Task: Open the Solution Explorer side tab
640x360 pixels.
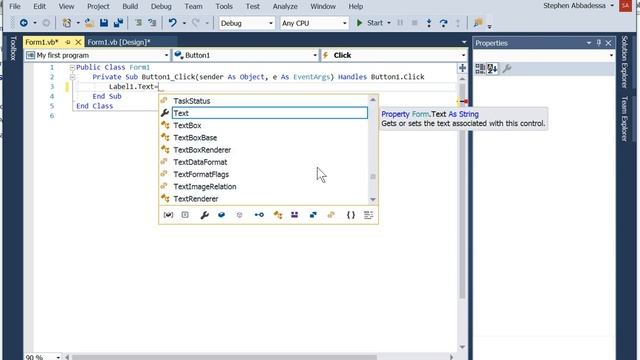Action: coord(624,62)
